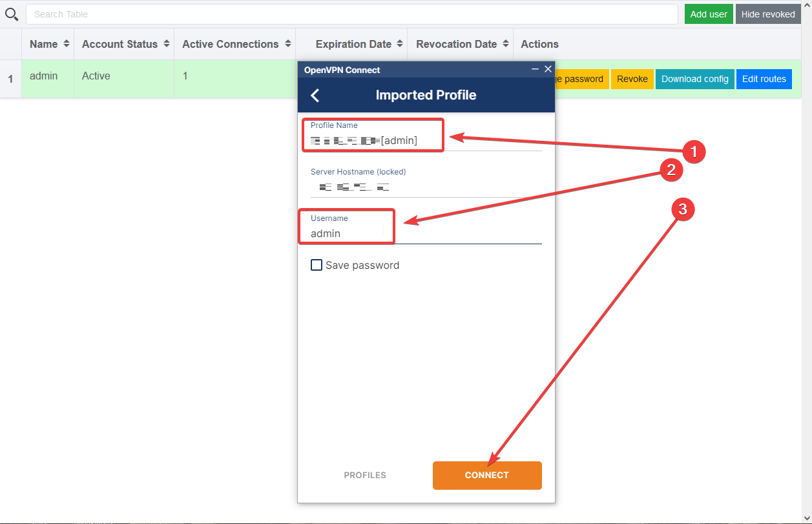Viewport: 812px width, 524px height.
Task: Click the Server Hostname (locked) label
Action: pyautogui.click(x=359, y=172)
